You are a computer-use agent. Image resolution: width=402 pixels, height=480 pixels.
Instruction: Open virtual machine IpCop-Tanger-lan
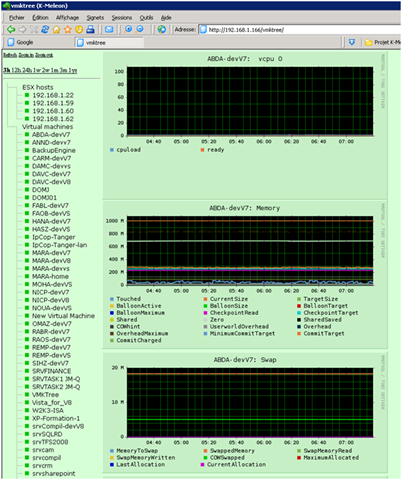(x=60, y=245)
